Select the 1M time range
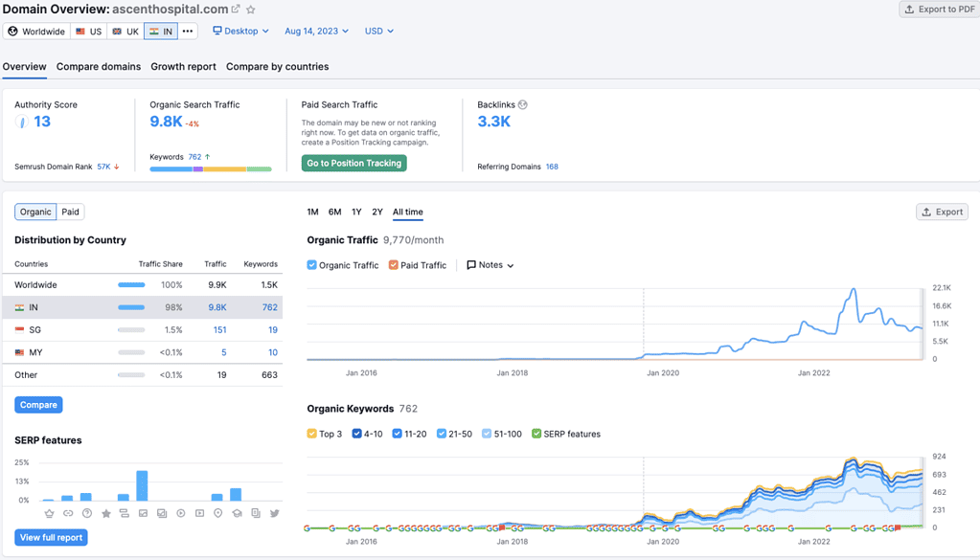Image resolution: width=980 pixels, height=560 pixels. click(x=312, y=212)
